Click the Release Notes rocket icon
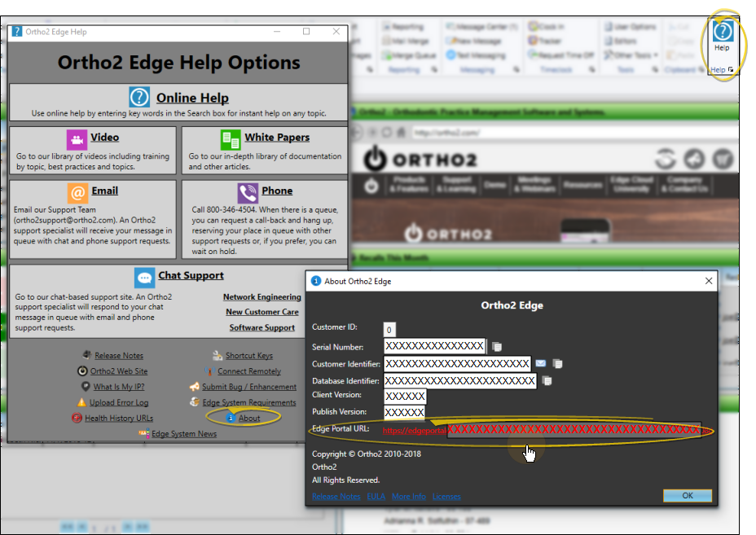The width and height of the screenshot is (756, 535). [x=87, y=355]
